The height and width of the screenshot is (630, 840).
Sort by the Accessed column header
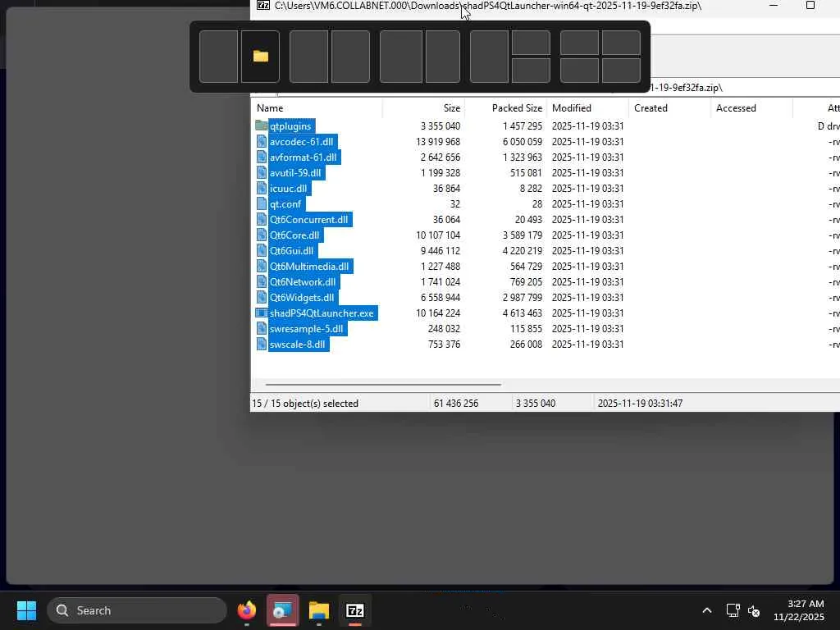pos(751,108)
